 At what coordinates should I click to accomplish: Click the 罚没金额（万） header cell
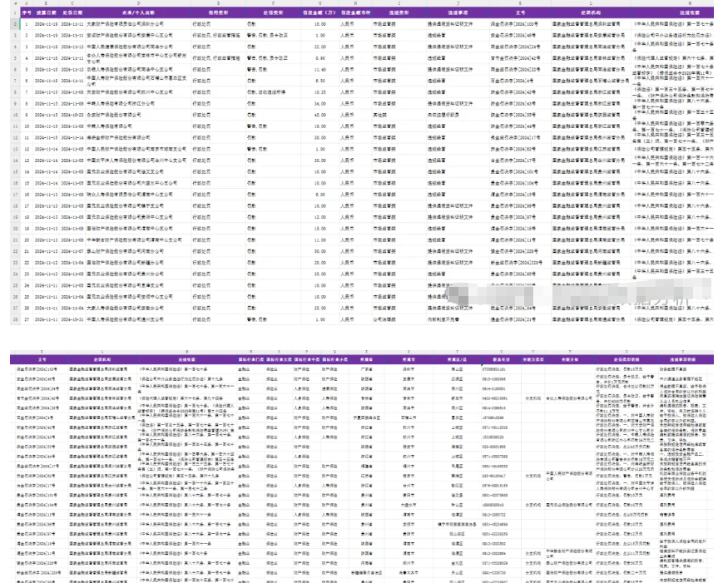[319, 12]
